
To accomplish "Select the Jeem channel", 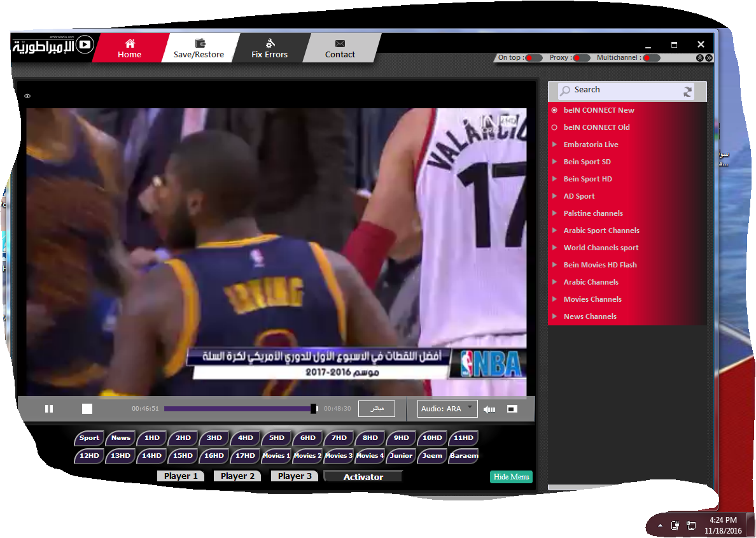I will pyautogui.click(x=433, y=456).
